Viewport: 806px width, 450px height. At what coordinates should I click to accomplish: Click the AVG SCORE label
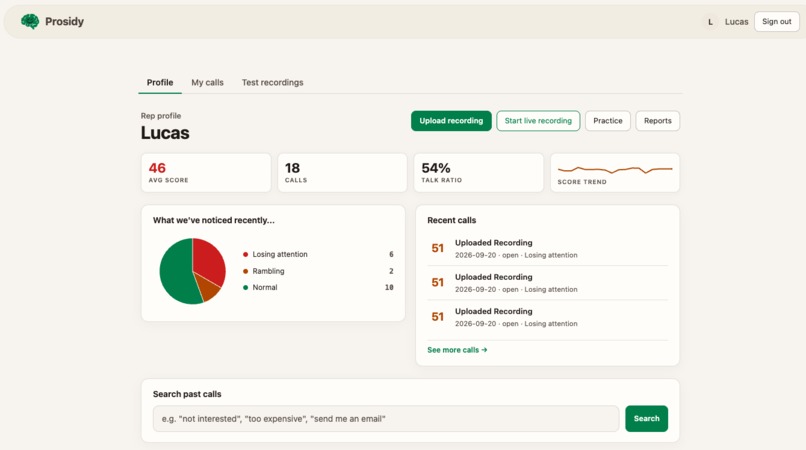coord(169,181)
